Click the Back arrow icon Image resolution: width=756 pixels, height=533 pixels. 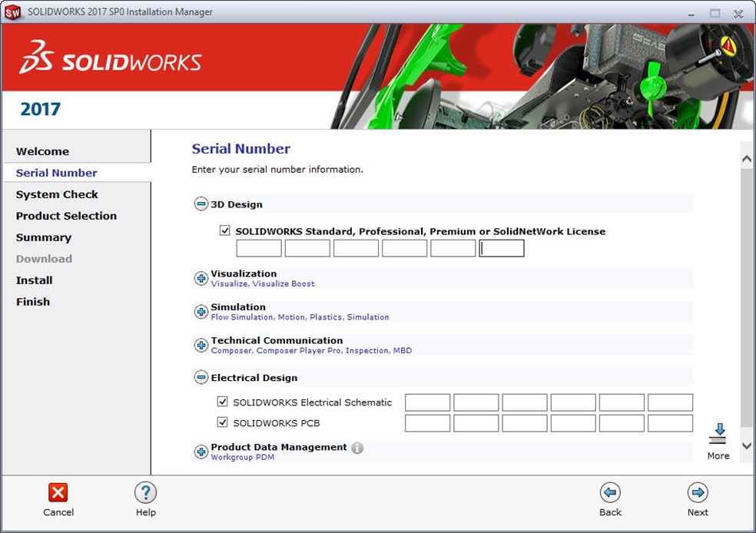point(610,492)
